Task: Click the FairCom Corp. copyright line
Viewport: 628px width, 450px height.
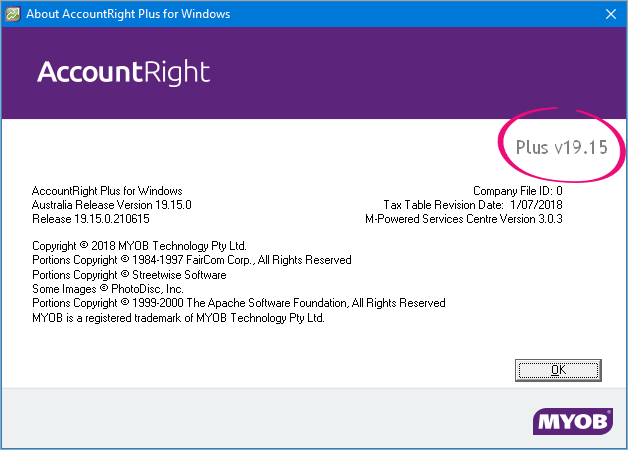Action: pyautogui.click(x=191, y=260)
